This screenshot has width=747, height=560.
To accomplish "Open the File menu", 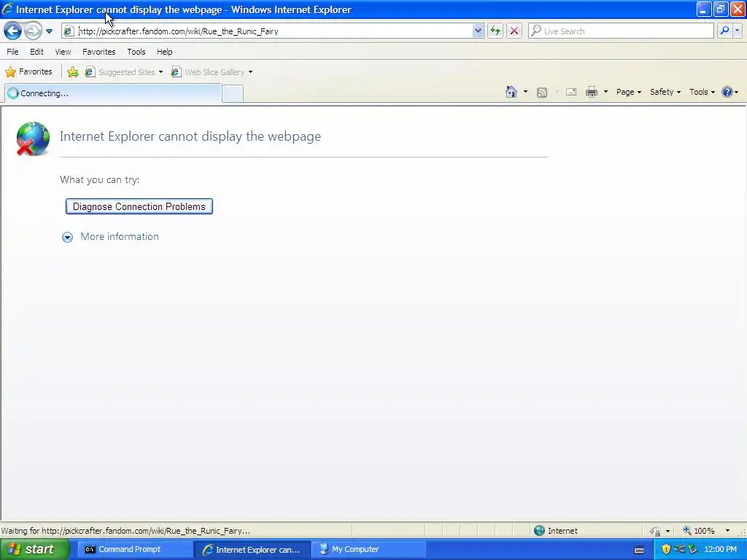I will (x=13, y=52).
